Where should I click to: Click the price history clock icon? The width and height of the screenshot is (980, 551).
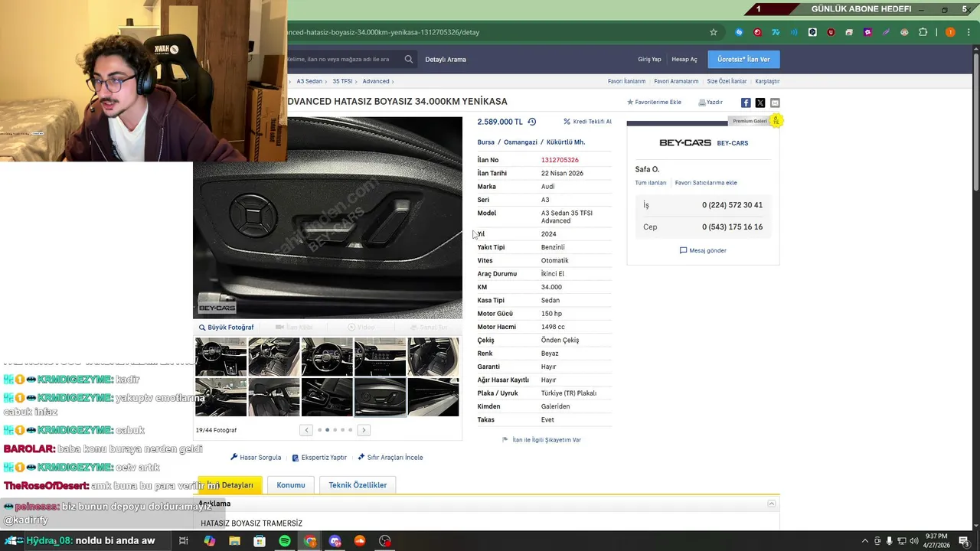pyautogui.click(x=532, y=122)
